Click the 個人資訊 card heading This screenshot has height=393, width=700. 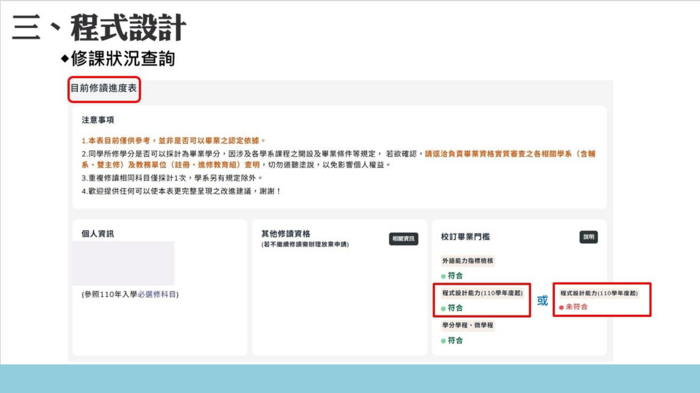click(x=98, y=234)
